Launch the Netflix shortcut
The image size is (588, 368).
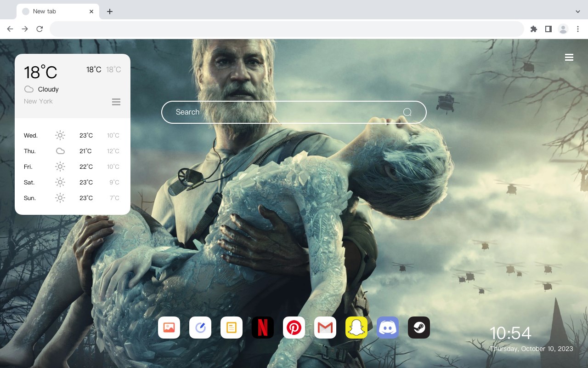263,328
